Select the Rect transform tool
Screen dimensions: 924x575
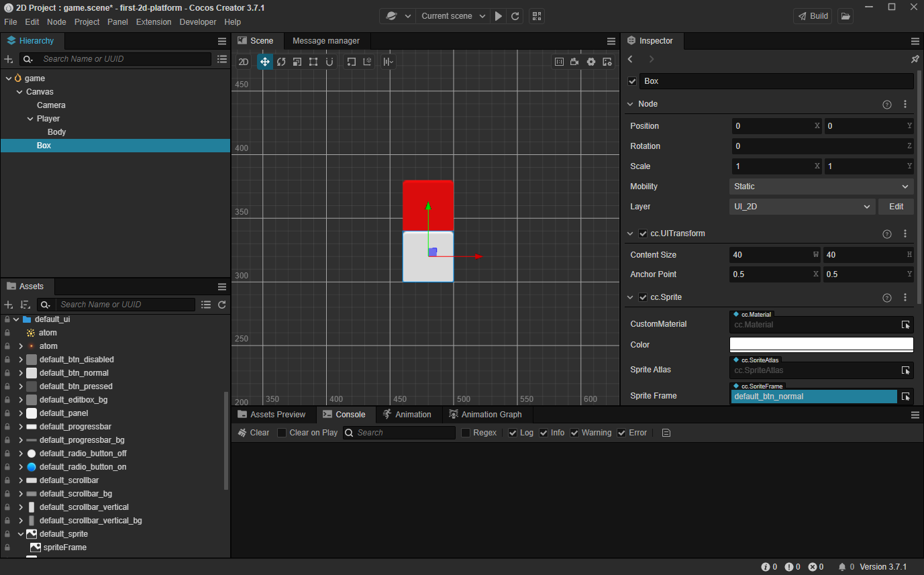click(x=313, y=62)
